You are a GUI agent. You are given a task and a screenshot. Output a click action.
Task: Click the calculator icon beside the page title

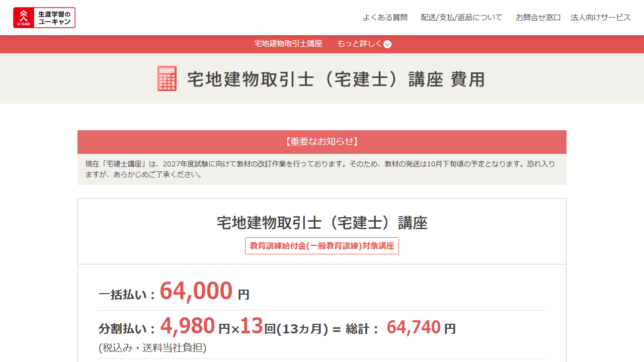click(x=167, y=78)
